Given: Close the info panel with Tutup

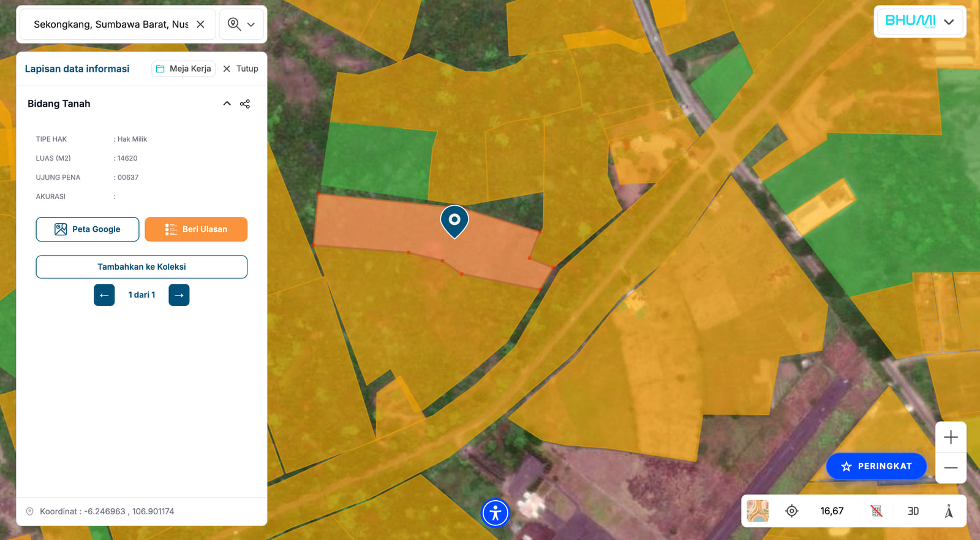Looking at the screenshot, I should (241, 69).
